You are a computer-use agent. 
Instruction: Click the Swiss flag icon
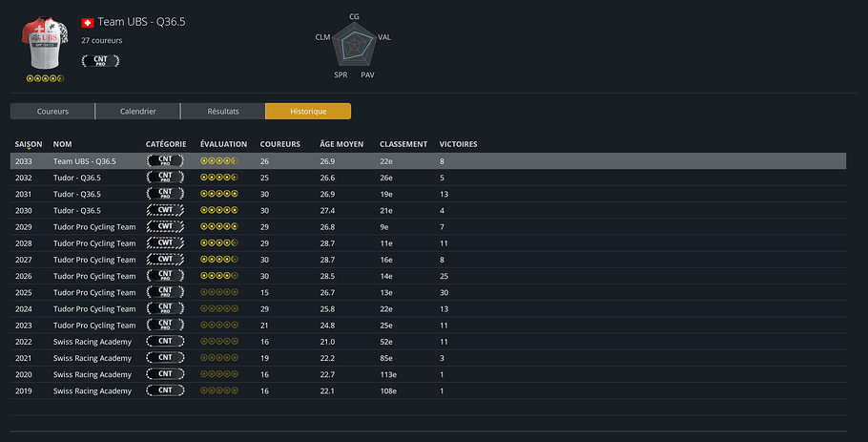click(88, 23)
